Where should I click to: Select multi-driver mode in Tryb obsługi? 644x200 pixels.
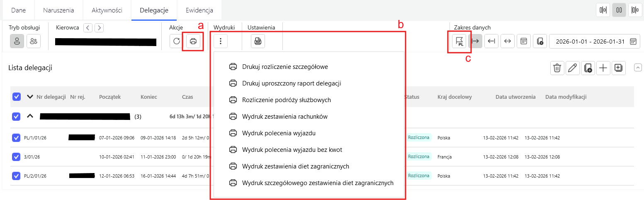coord(34,41)
